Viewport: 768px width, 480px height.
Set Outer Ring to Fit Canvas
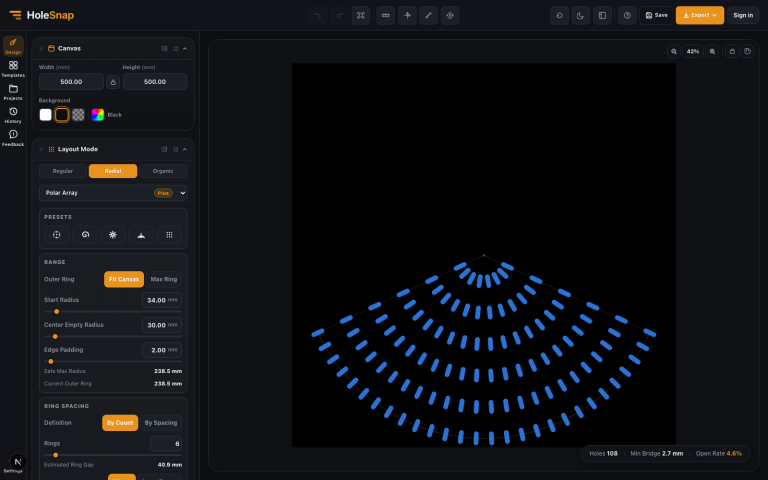pos(124,279)
